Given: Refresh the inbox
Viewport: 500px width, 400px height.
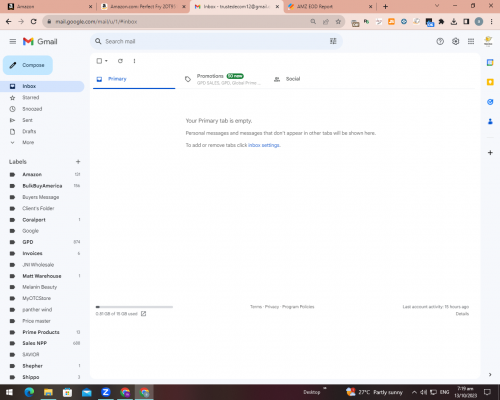Looking at the screenshot, I should (120, 61).
